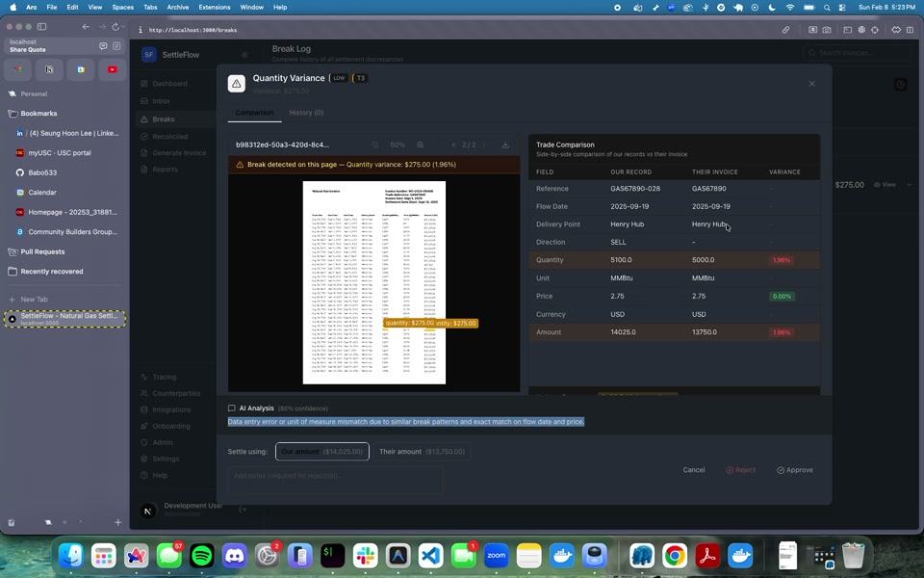Switch to the History tab
The image size is (924, 578).
tap(306, 113)
